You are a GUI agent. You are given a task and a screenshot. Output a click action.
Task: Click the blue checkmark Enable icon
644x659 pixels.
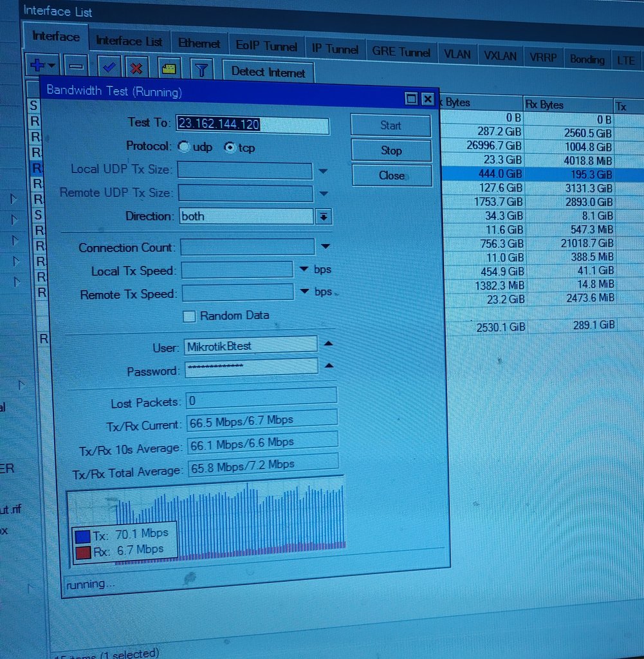[x=109, y=67]
